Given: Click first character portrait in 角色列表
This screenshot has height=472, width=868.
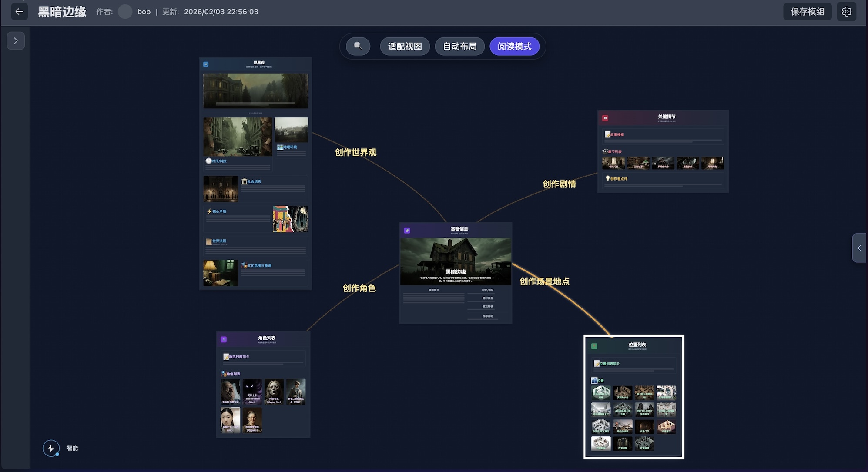Looking at the screenshot, I should pos(230,392).
